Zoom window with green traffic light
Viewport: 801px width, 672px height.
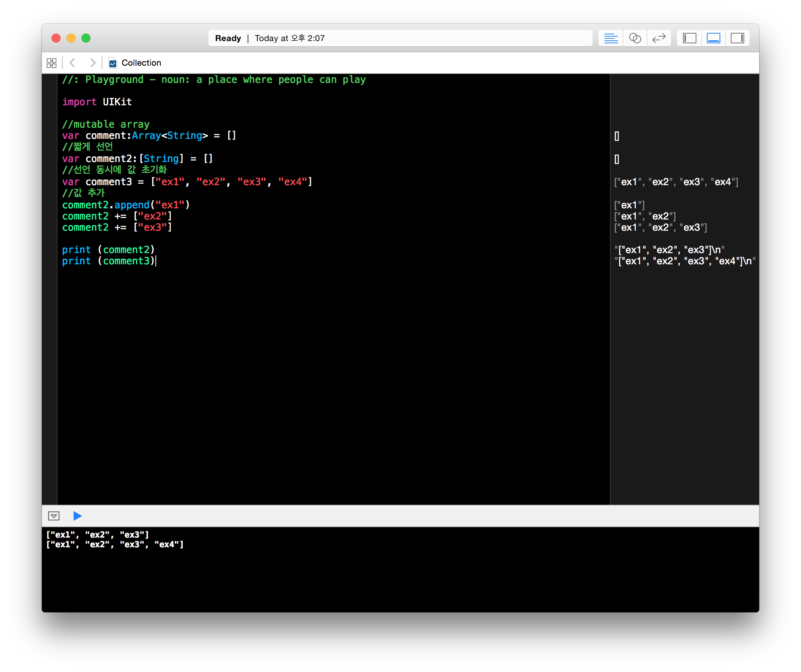pos(86,38)
